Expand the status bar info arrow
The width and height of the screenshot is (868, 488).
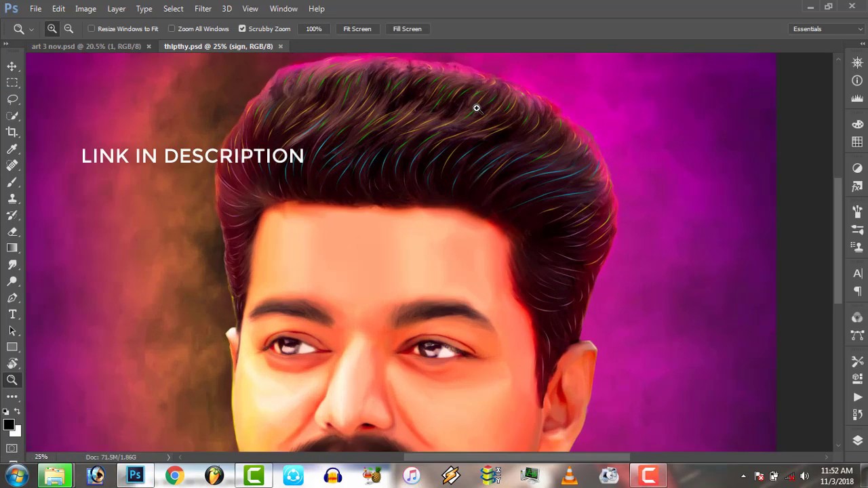coord(169,457)
